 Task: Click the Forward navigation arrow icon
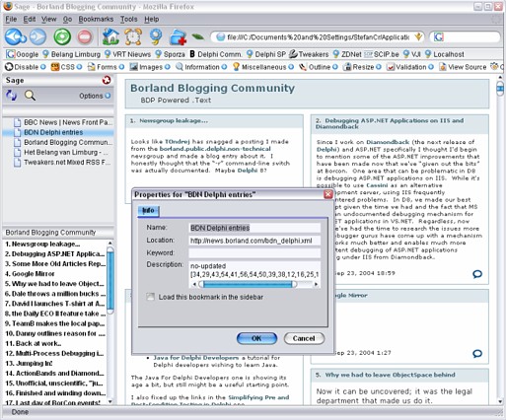tap(37, 36)
